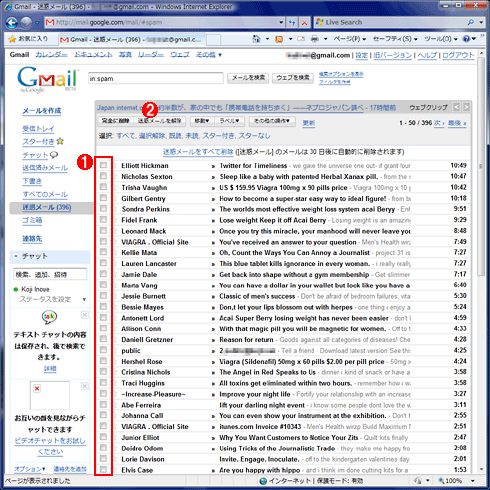
Task: Click the green status dot for Koji Inoue
Action: coord(15,289)
